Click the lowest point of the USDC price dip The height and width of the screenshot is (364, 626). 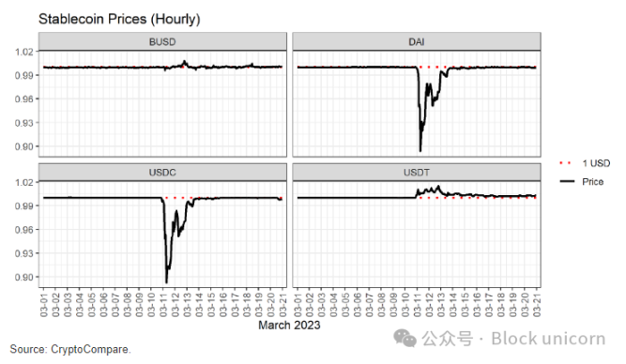166,282
